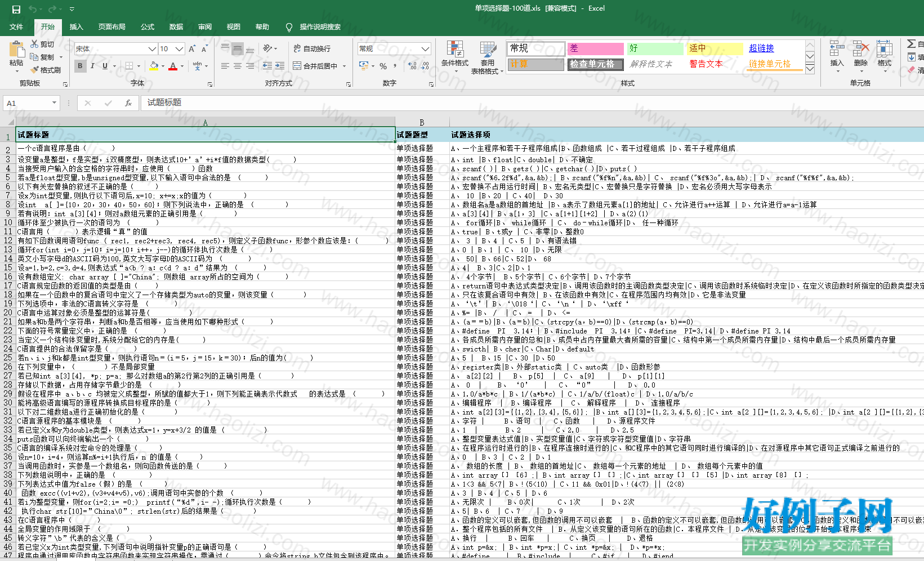Click the formula bar showing 试题标题
Image resolution: width=924 pixels, height=561 pixels.
[x=532, y=103]
